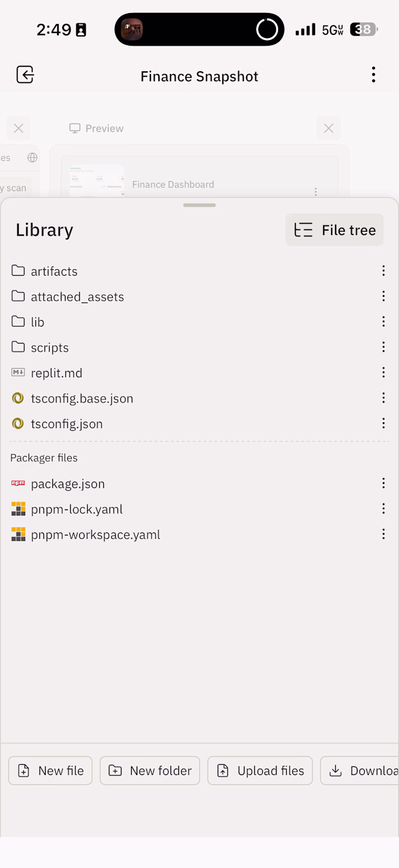Screen dimensions: 399x868
Task: Tap the back exit icon beside Finance Snapshot
Action: click(25, 75)
